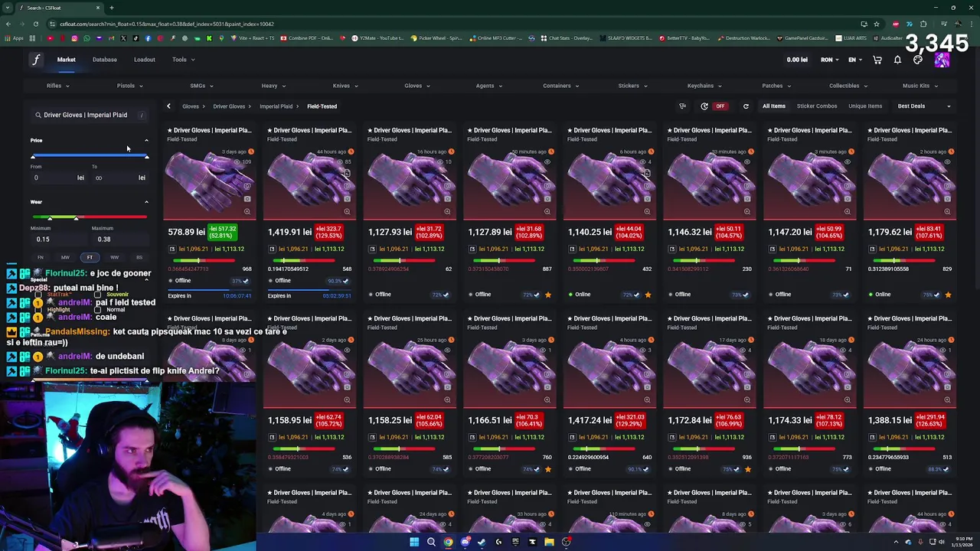
Task: Refresh the listings with the reload icon
Action: pos(746,106)
